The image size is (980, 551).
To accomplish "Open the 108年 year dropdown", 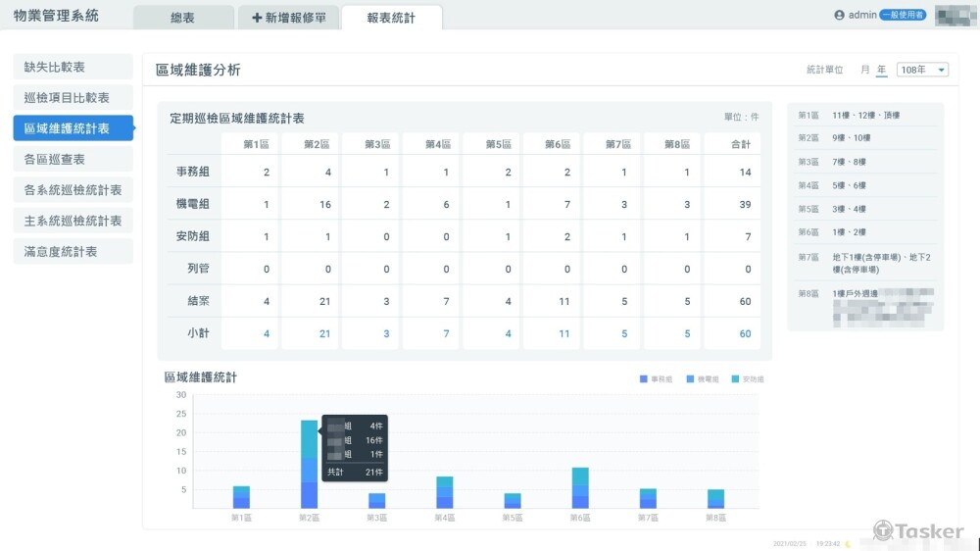I will tap(922, 70).
